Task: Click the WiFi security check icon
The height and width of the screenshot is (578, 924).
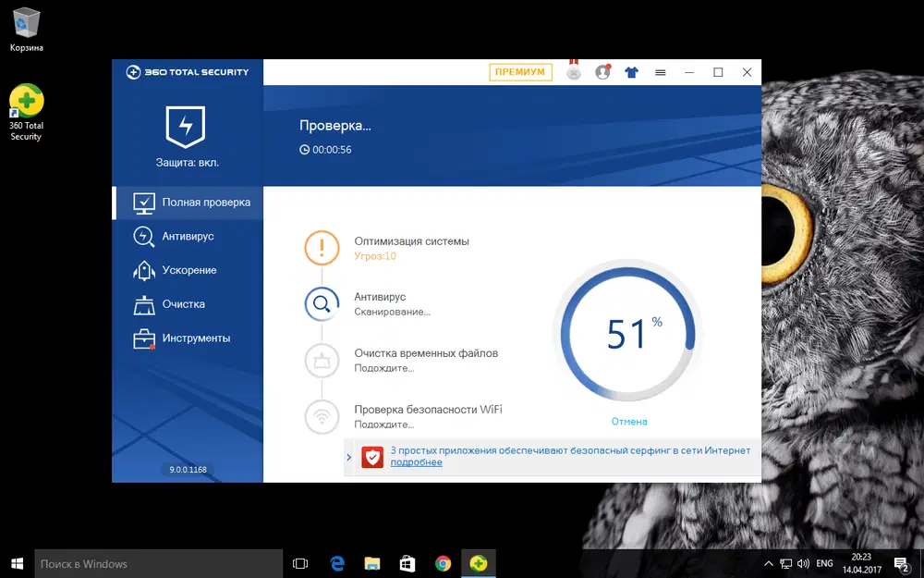Action: pyautogui.click(x=322, y=416)
